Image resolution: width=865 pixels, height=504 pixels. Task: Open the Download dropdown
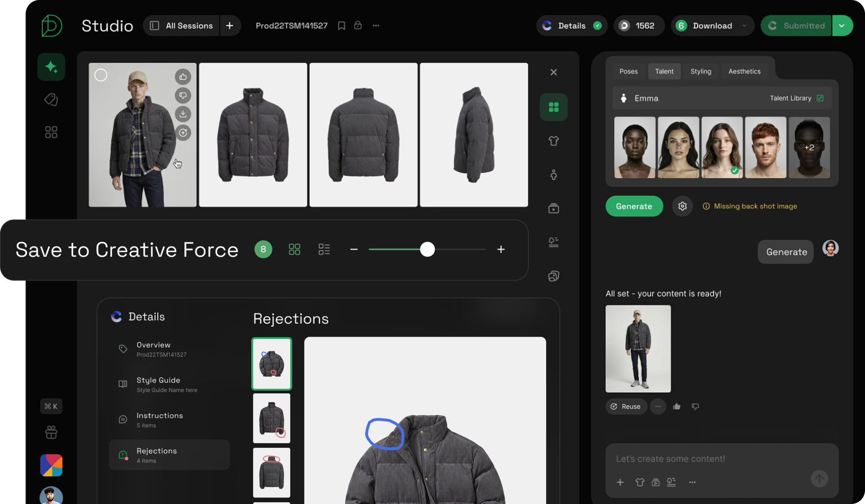click(713, 25)
